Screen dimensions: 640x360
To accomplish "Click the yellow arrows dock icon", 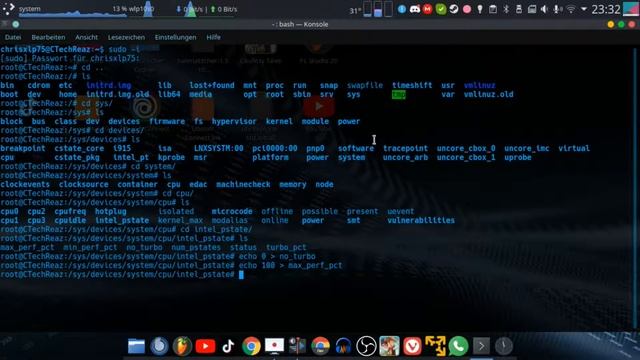I will (435, 346).
